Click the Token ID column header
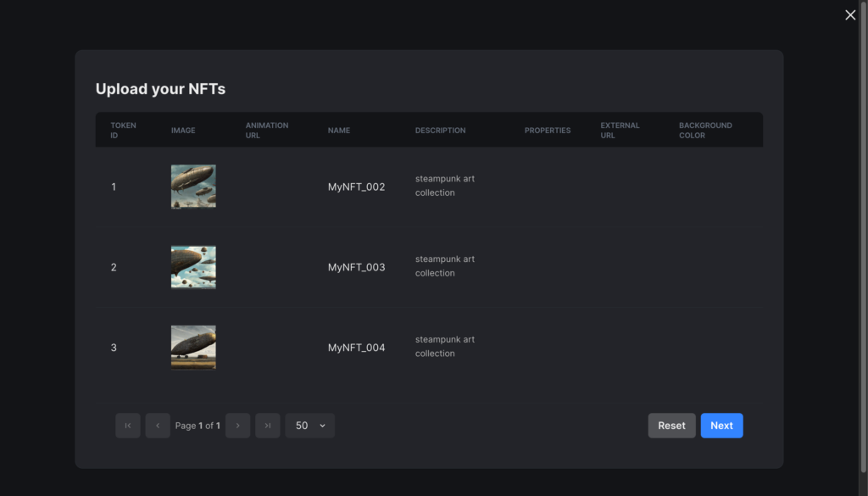The height and width of the screenshot is (496, 868). click(x=123, y=130)
